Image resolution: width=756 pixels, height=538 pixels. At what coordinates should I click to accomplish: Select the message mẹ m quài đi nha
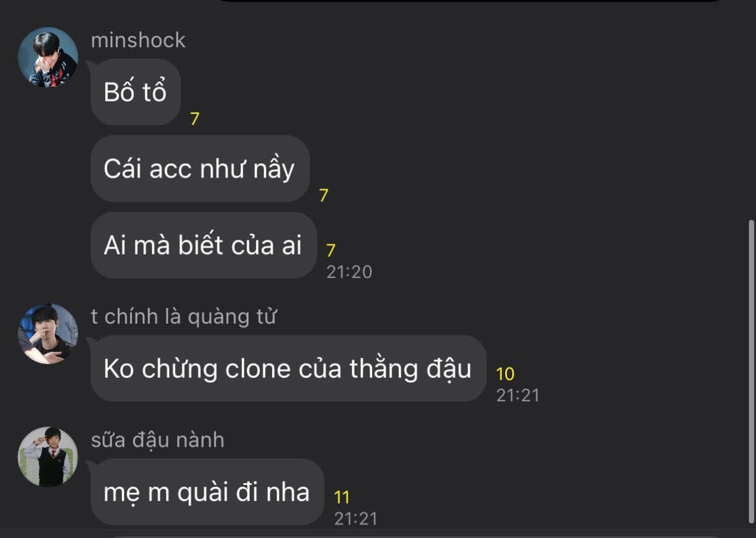click(x=207, y=492)
